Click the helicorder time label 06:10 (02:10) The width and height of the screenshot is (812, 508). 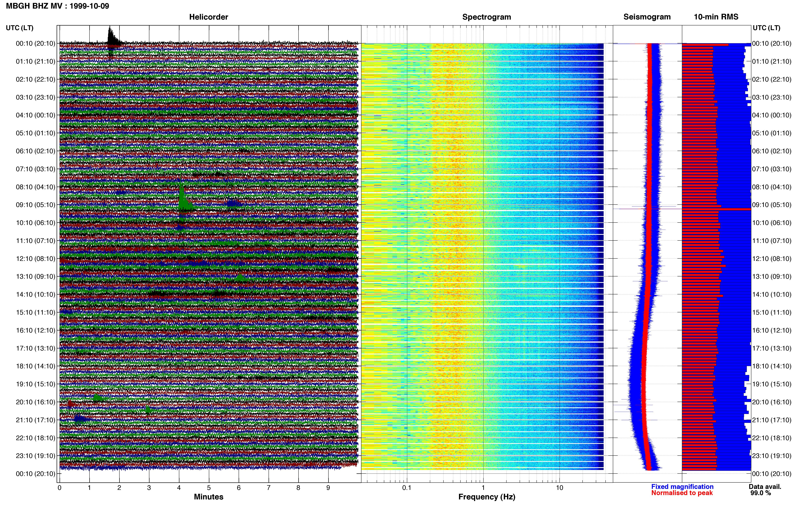pos(36,151)
